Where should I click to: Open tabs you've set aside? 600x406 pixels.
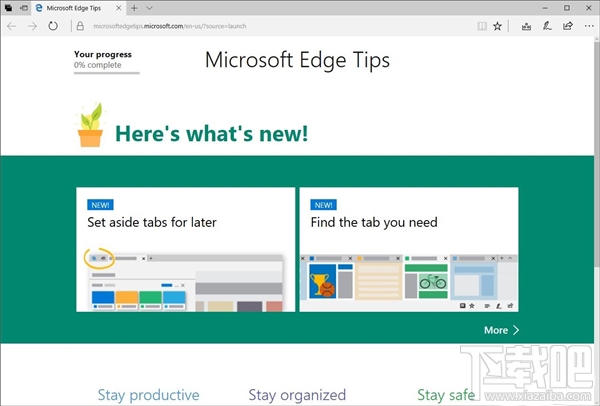(x=8, y=8)
